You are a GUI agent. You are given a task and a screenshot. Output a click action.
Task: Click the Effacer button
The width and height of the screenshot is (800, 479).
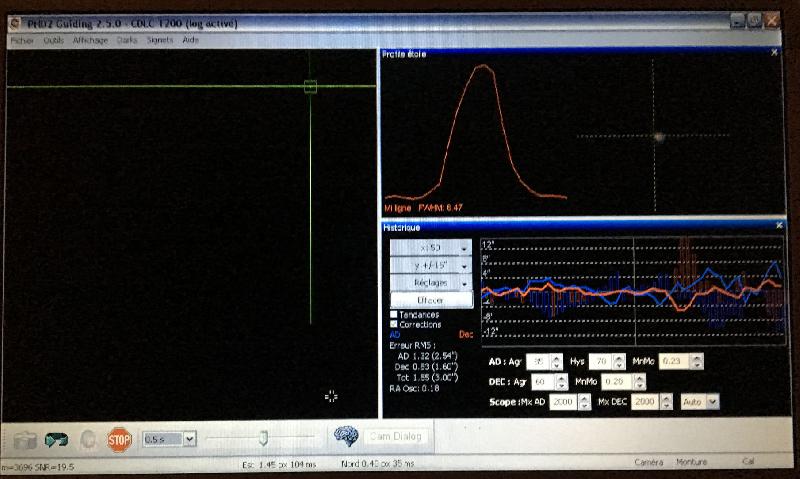pyautogui.click(x=431, y=300)
